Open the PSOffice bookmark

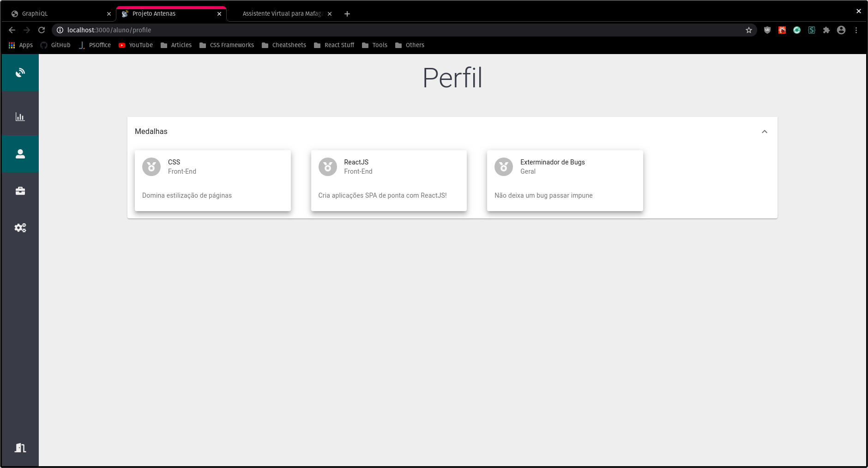pos(95,45)
